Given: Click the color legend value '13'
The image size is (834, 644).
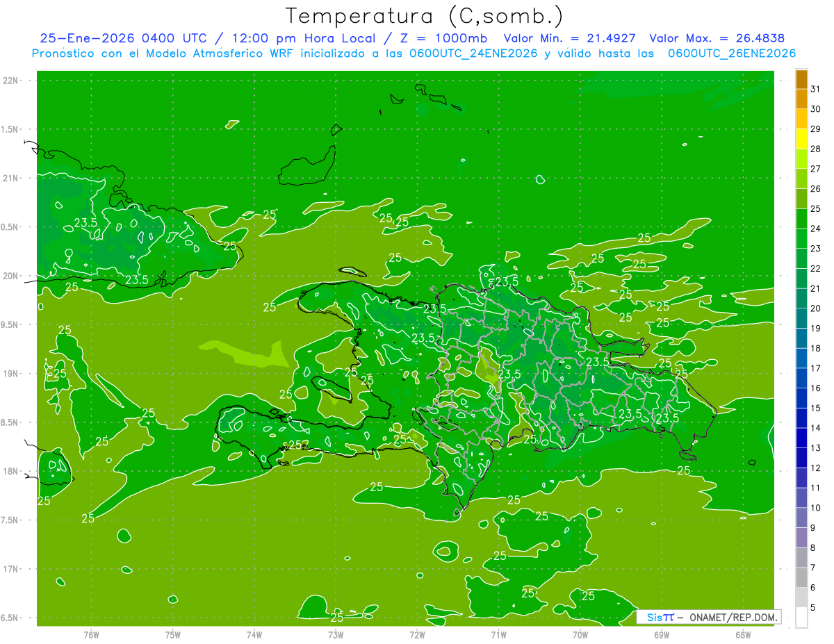Looking at the screenshot, I should [816, 448].
